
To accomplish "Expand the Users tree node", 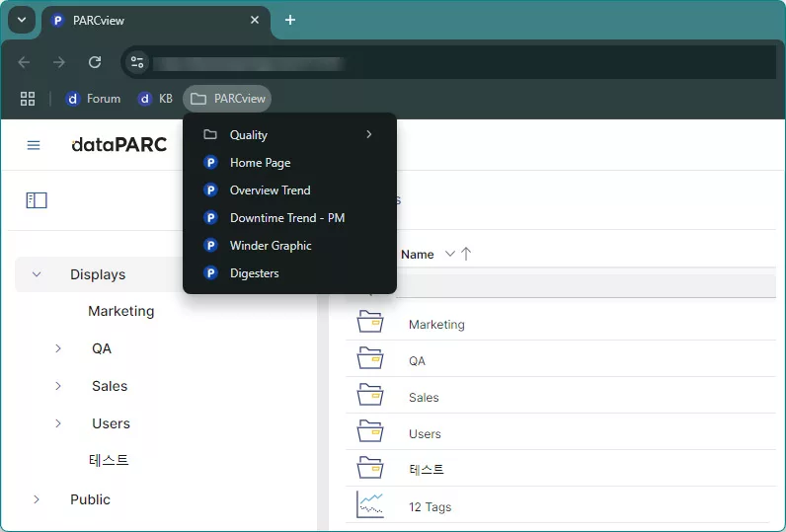I will [x=58, y=423].
